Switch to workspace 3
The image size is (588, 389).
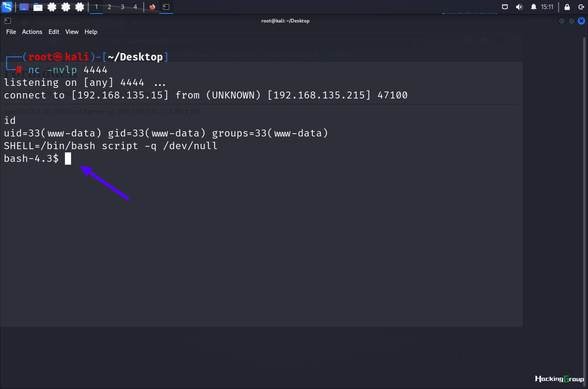coord(122,7)
